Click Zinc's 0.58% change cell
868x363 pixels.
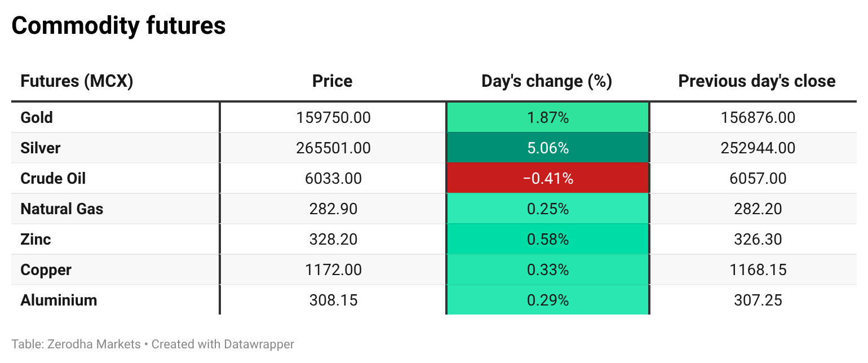point(548,240)
